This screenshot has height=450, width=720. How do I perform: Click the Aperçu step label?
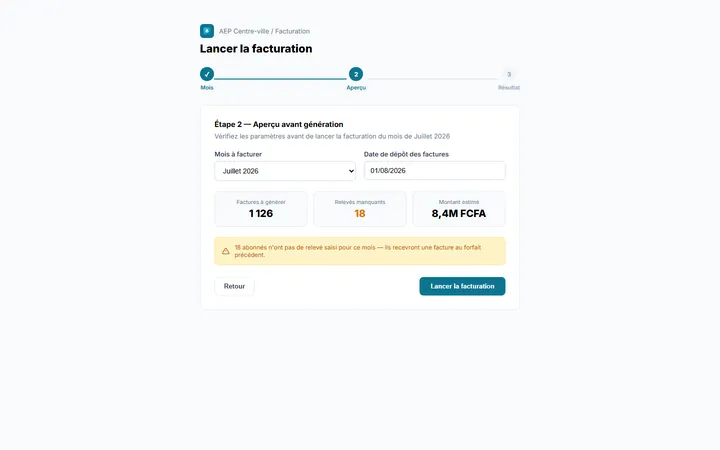pos(356,87)
